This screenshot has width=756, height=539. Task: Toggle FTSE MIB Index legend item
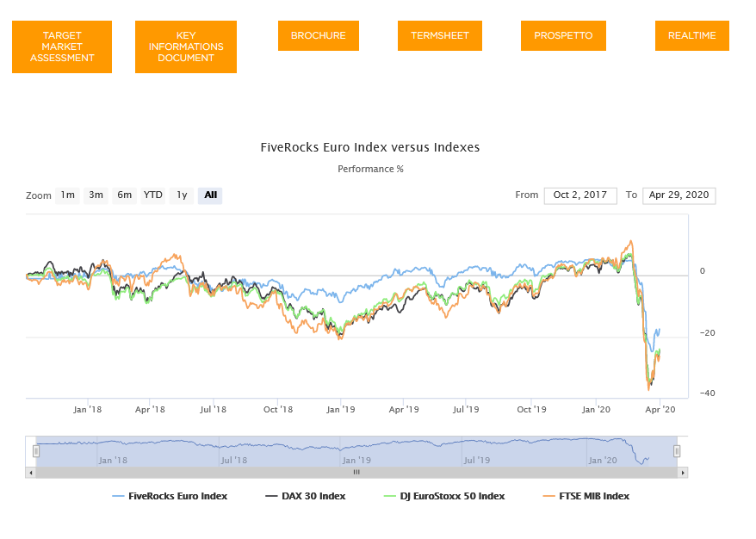pos(586,496)
